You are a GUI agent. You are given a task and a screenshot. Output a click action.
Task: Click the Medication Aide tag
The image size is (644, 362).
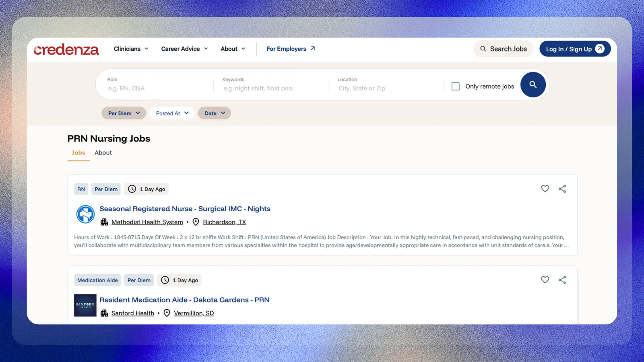pos(97,280)
